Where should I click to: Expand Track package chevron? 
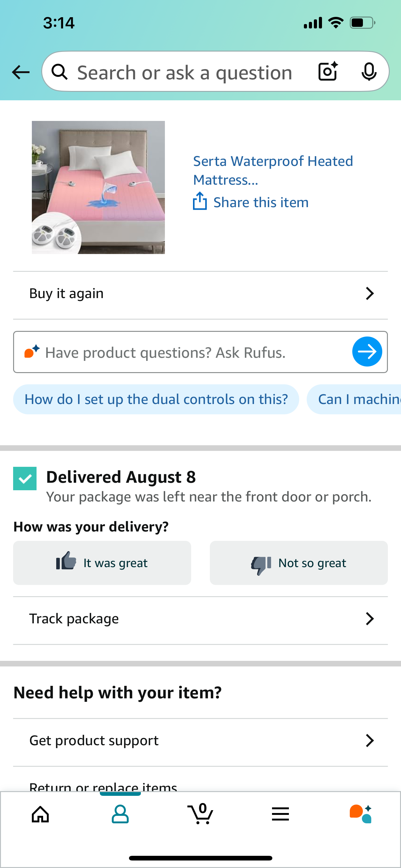370,619
